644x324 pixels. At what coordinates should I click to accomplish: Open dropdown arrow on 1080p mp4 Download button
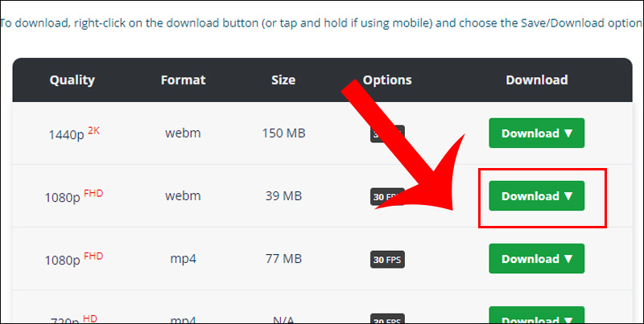pyautogui.click(x=568, y=259)
